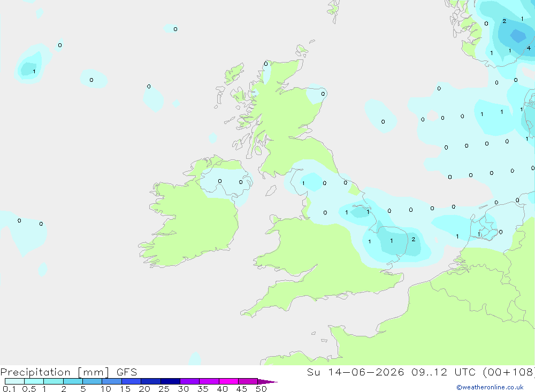Choose the 10–15 mm blue legend swatch
Screen dimensions: 535x392
tap(112, 381)
